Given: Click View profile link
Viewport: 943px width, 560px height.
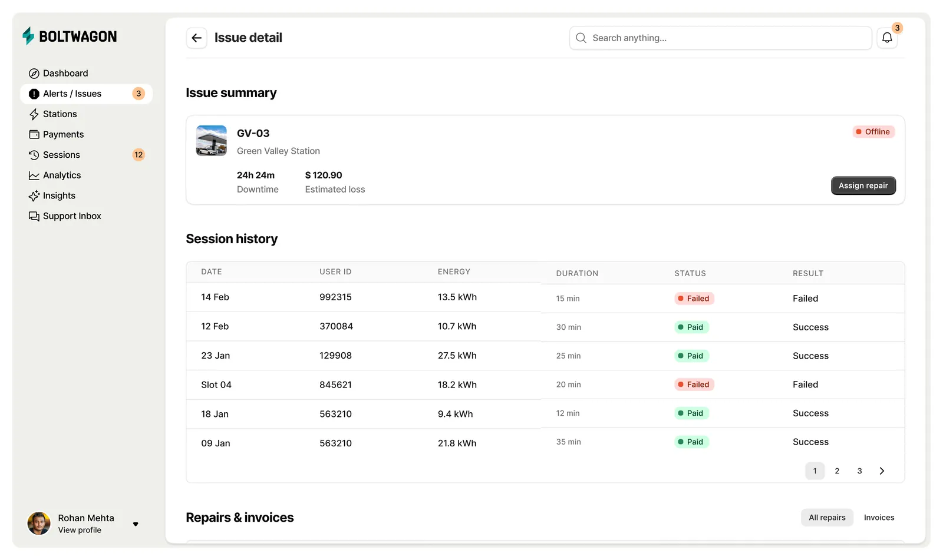Looking at the screenshot, I should click(80, 531).
